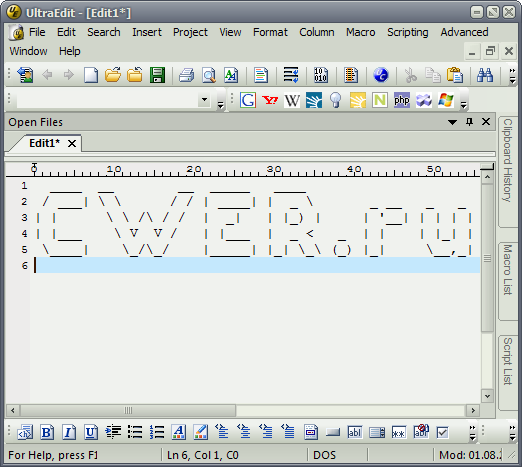
Task: Select the Edit1* file tab
Action: click(x=44, y=143)
